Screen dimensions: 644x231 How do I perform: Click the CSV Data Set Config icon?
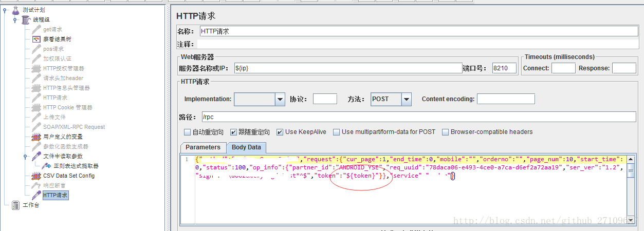pos(36,176)
